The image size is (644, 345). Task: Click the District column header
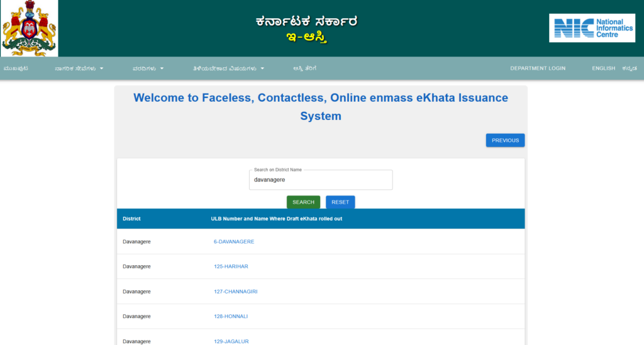point(131,219)
